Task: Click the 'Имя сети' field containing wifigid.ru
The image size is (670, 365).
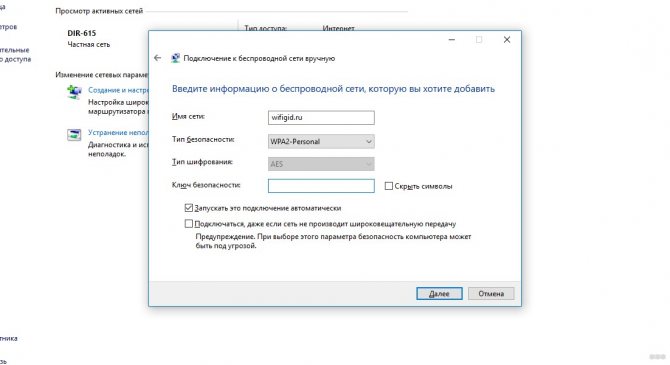Action: [321, 118]
